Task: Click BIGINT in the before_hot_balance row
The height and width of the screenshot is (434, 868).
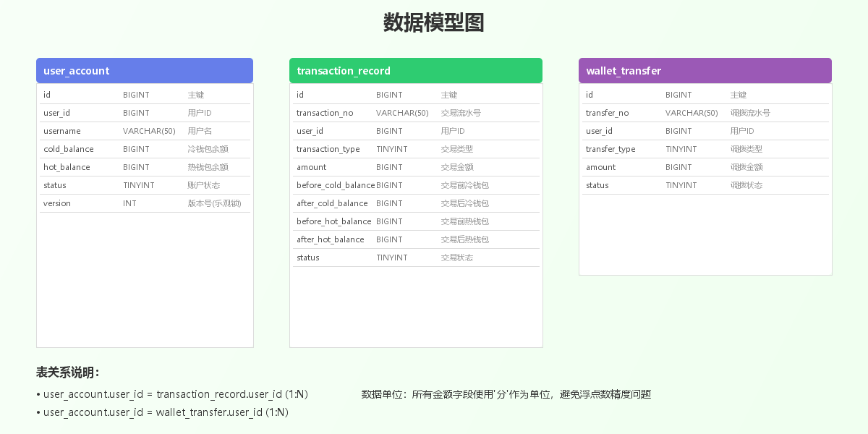Action: pos(389,221)
